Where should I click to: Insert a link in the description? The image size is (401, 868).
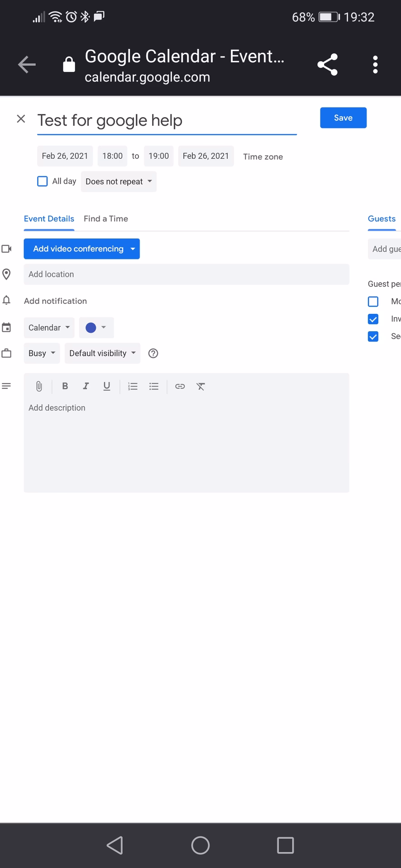pyautogui.click(x=180, y=387)
